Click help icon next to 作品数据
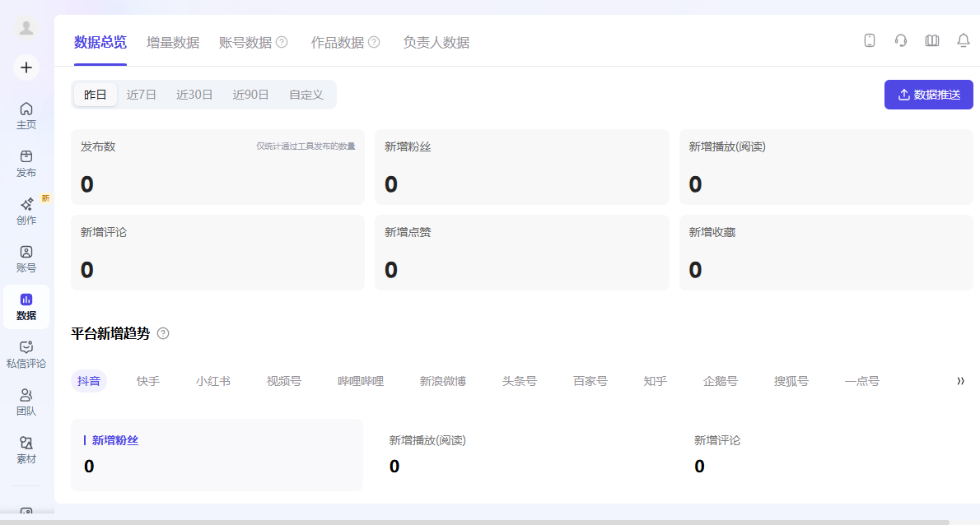This screenshot has width=980, height=525. click(x=374, y=43)
